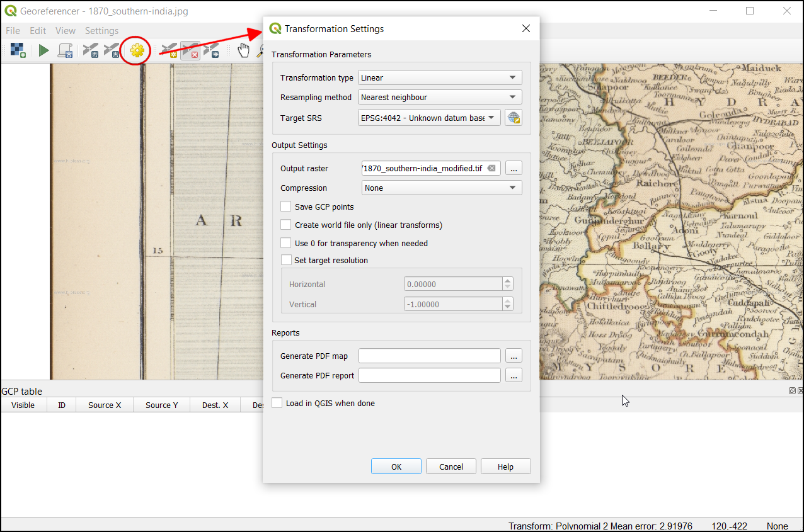The width and height of the screenshot is (804, 532).
Task: Clear the Output raster field text
Action: click(x=491, y=168)
